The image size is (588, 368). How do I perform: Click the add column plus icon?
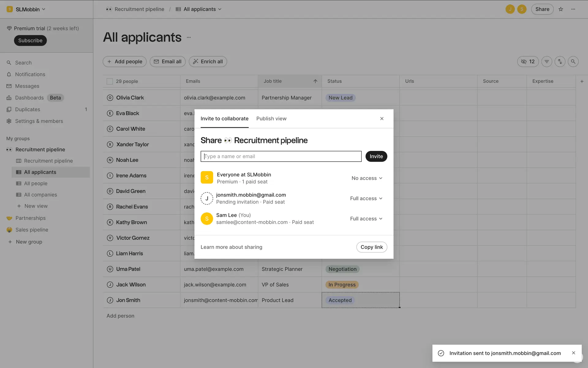click(x=582, y=81)
